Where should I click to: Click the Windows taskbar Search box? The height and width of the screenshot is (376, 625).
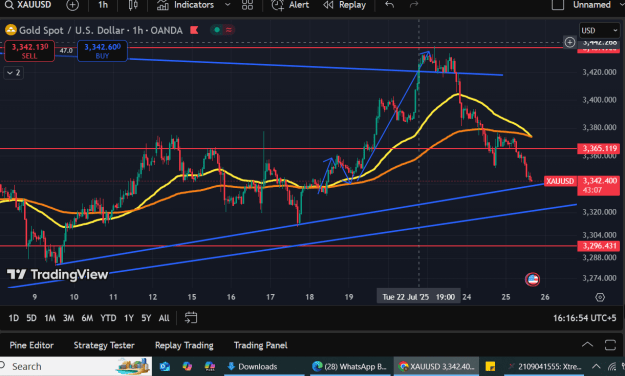(x=76, y=366)
